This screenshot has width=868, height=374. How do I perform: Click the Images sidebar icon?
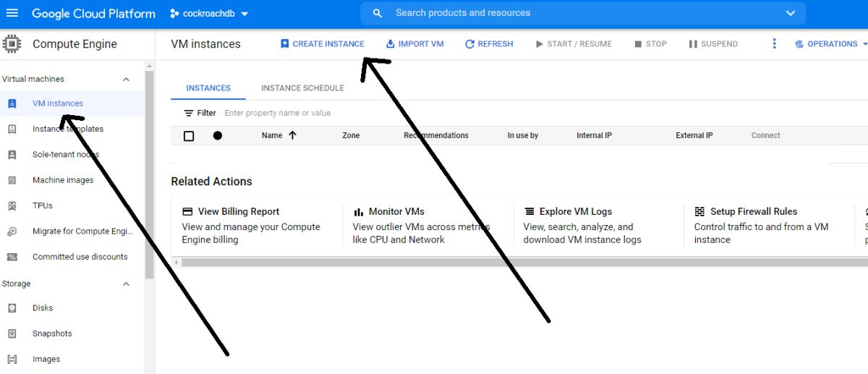12,359
